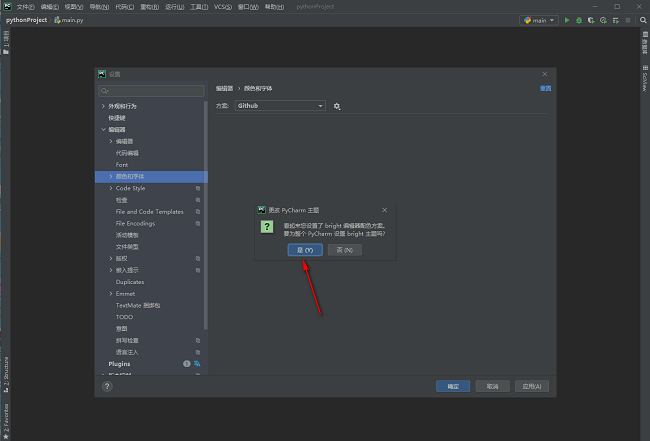Expand the Emmet node
Viewport: 650px width, 441px height.
point(111,293)
